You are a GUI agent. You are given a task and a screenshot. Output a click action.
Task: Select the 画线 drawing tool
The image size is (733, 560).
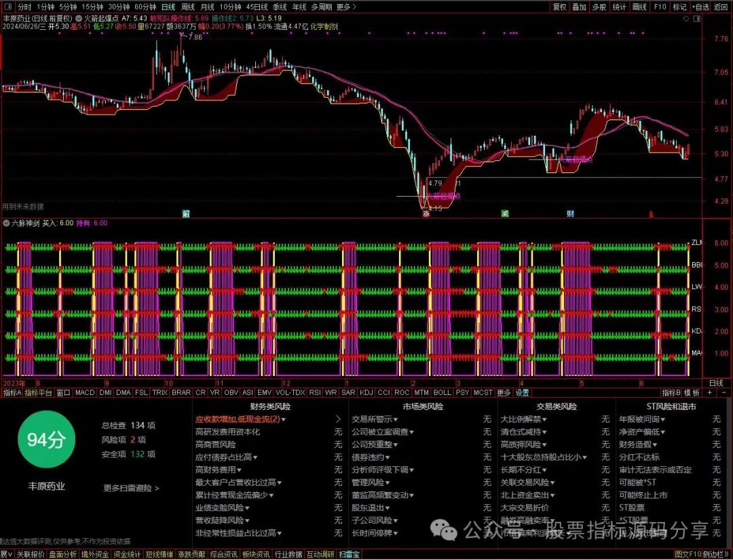click(639, 7)
